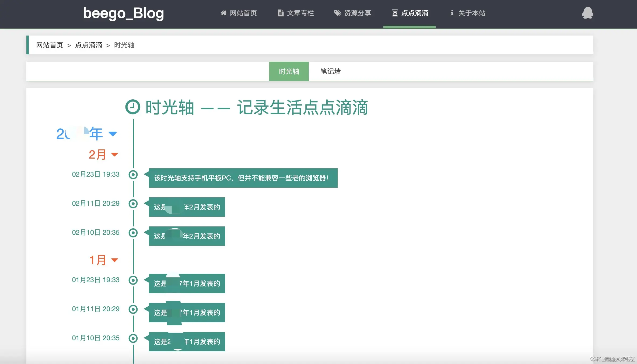This screenshot has width=637, height=364.
Task: Click the 01月11日 entry bubble 1月发表的
Action: click(187, 313)
